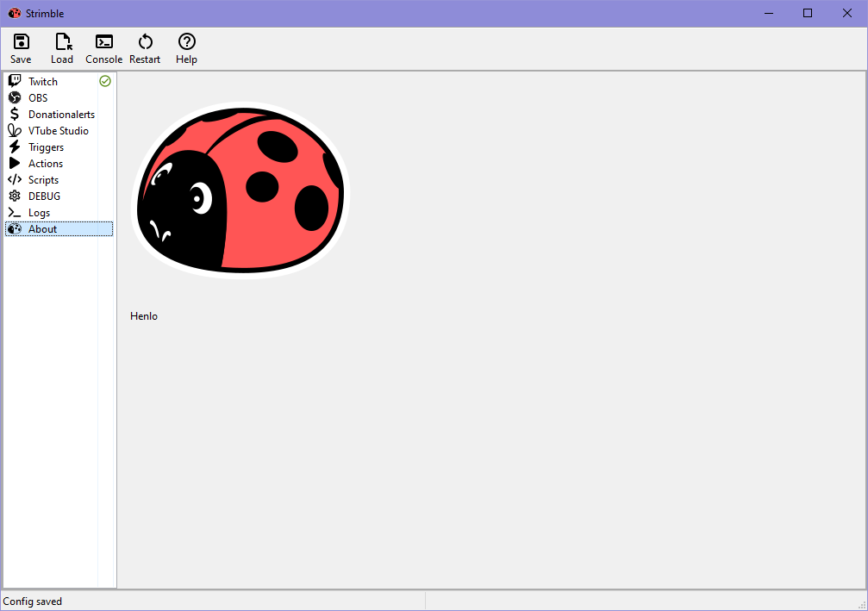
Task: Open the Scripts section
Action: click(x=43, y=180)
